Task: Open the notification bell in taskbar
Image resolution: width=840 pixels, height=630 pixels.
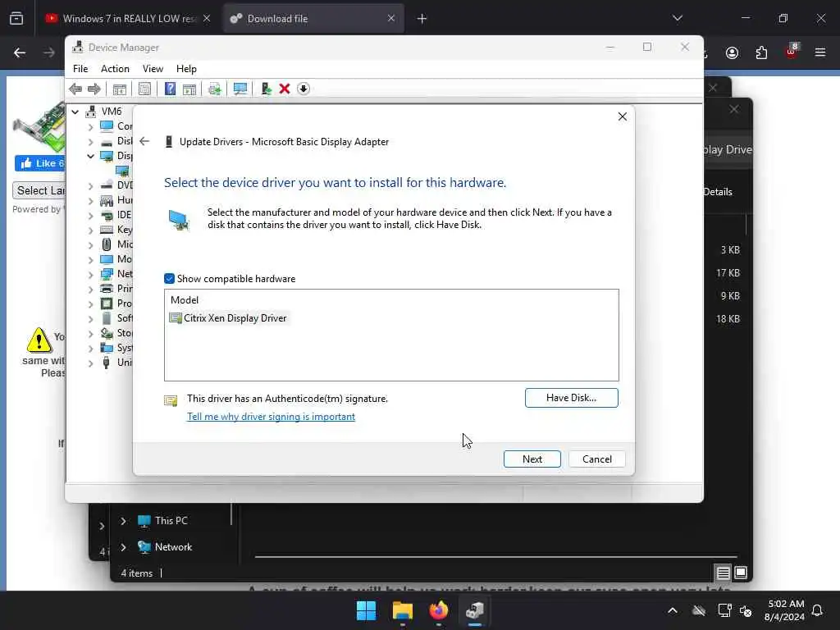Action: point(818,610)
